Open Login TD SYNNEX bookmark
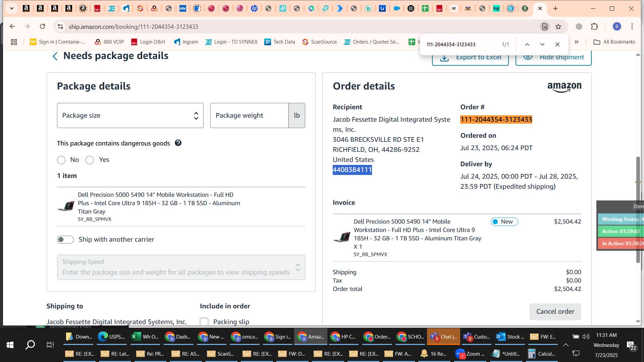 (231, 42)
